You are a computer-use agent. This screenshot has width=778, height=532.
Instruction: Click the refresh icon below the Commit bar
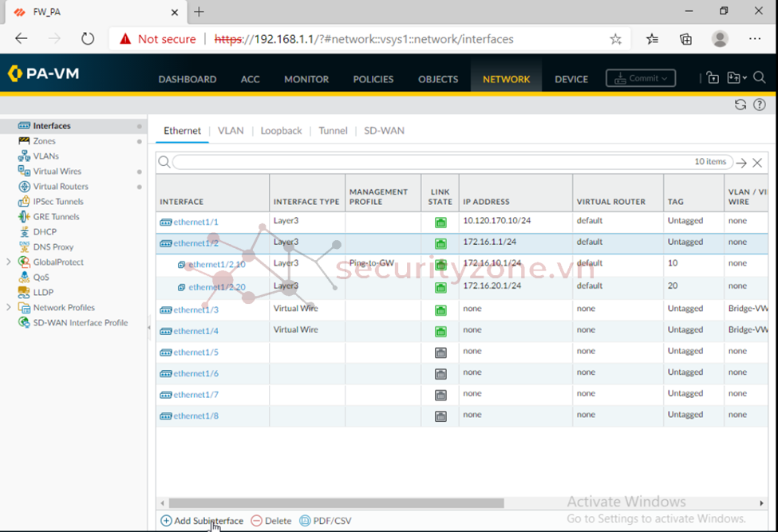tap(740, 104)
